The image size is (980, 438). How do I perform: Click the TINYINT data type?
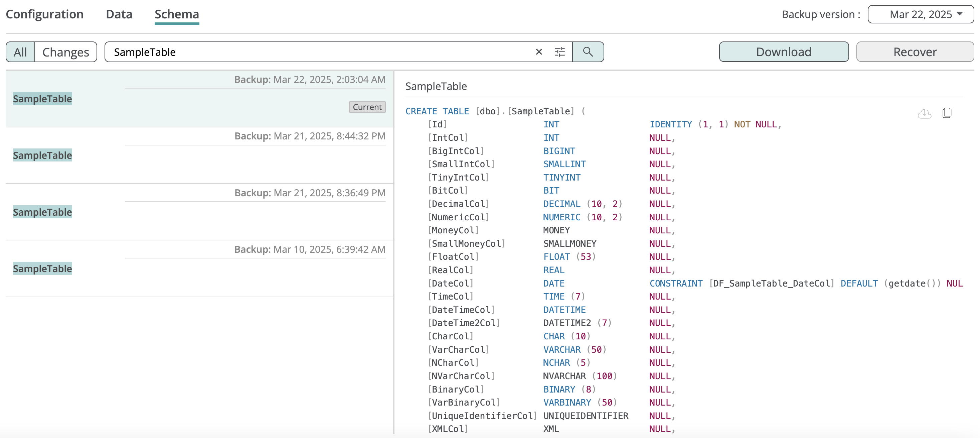point(562,178)
